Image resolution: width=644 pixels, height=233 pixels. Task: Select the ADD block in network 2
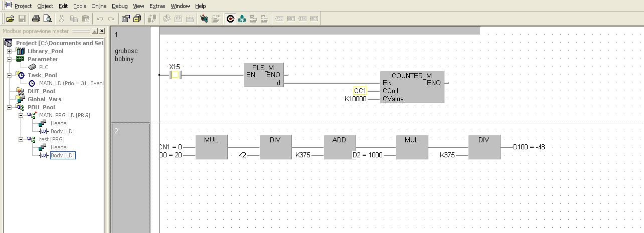(339, 147)
